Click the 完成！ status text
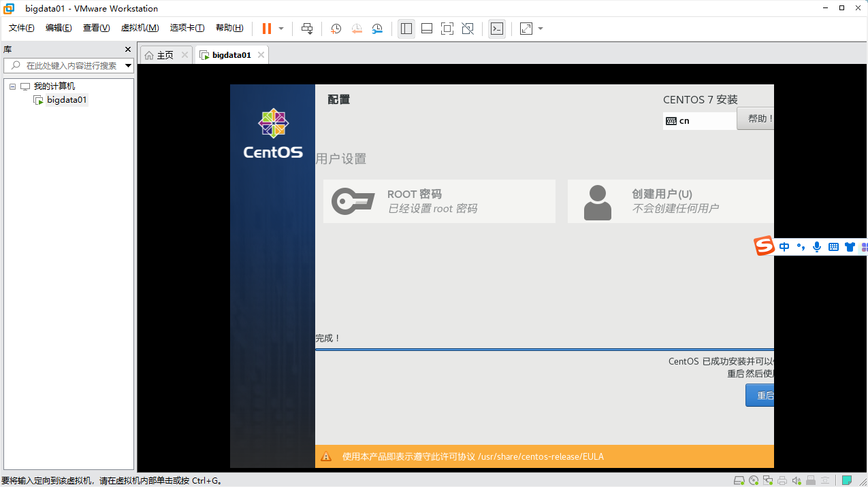This screenshot has height=487, width=868. [327, 338]
